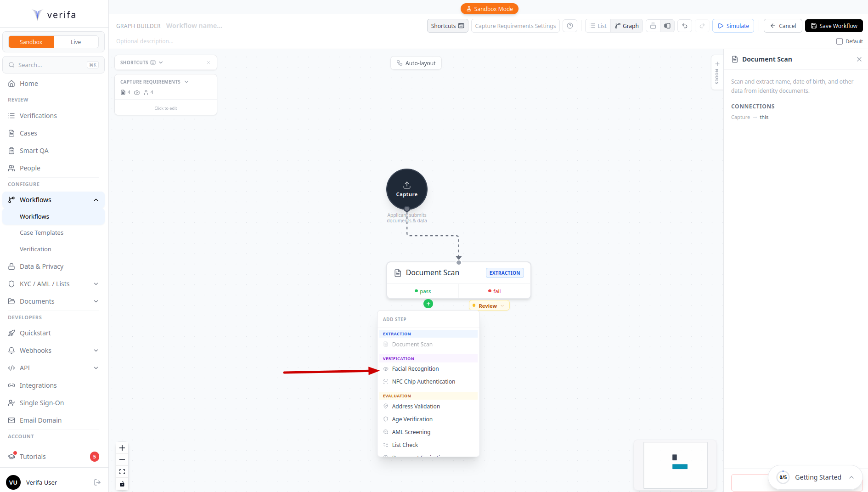
Task: Save the workflow
Action: [834, 26]
